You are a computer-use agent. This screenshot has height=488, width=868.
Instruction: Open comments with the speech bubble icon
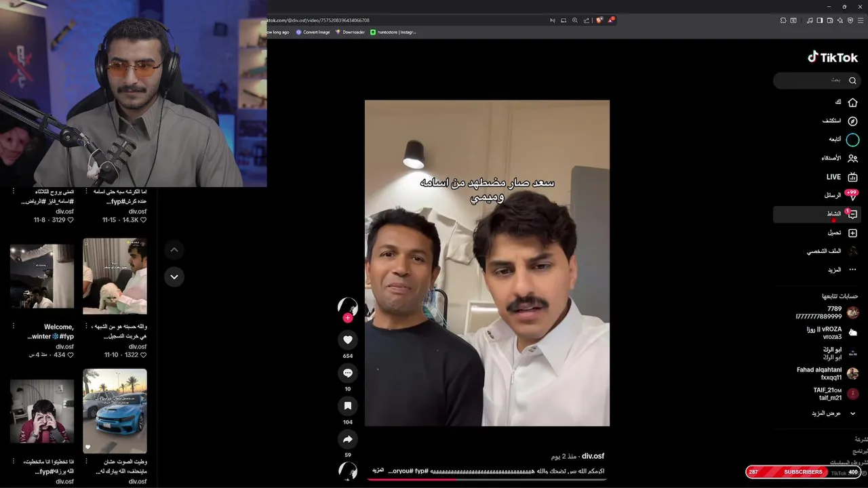[348, 373]
